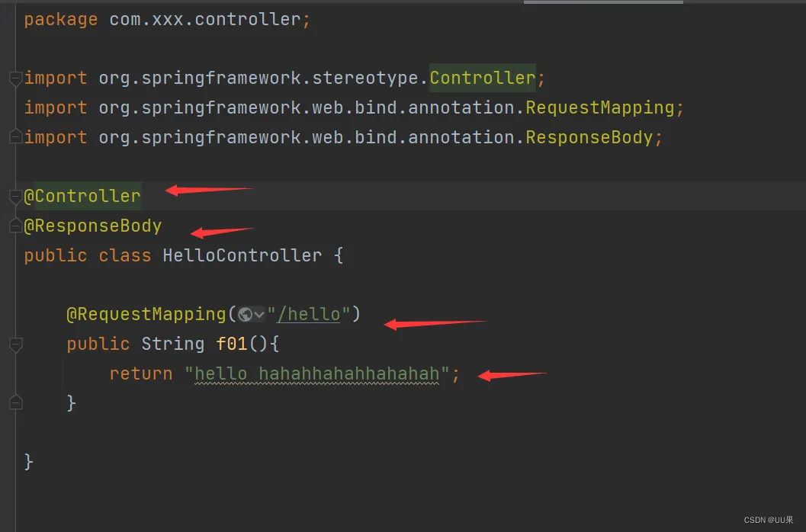The width and height of the screenshot is (806, 532).
Task: Click fold end marker at method closing brace
Action: [x=14, y=402]
